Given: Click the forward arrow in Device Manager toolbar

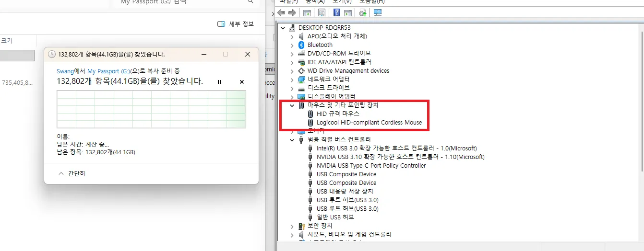Looking at the screenshot, I should click(292, 12).
